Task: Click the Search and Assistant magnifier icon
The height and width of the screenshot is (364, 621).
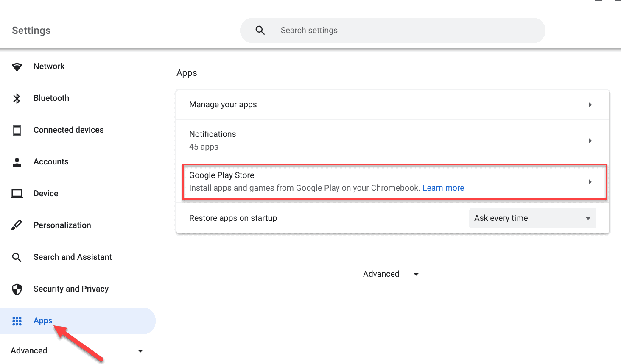Action: (17, 257)
